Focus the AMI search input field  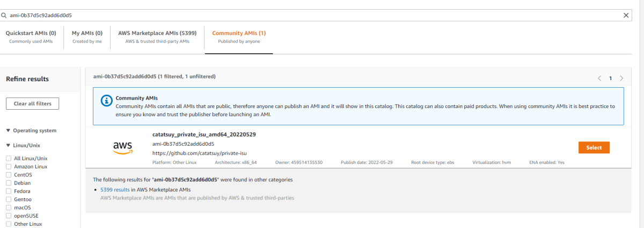tap(317, 16)
